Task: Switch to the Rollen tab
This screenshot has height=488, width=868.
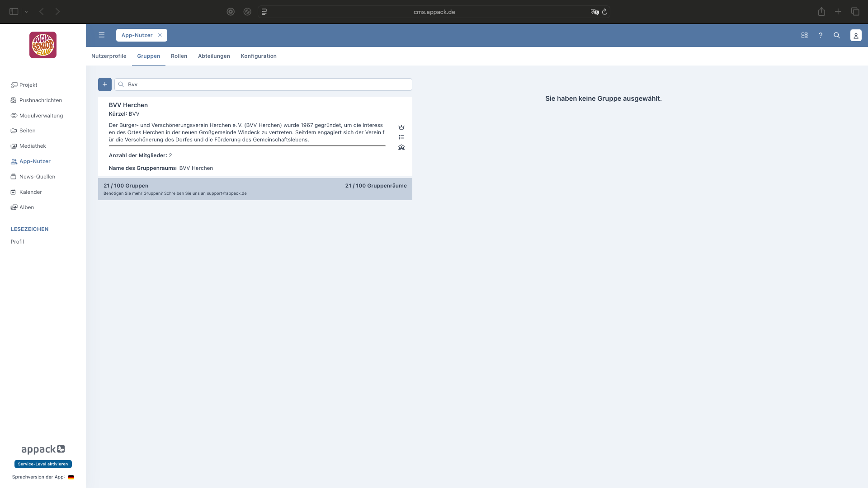Action: 179,56
